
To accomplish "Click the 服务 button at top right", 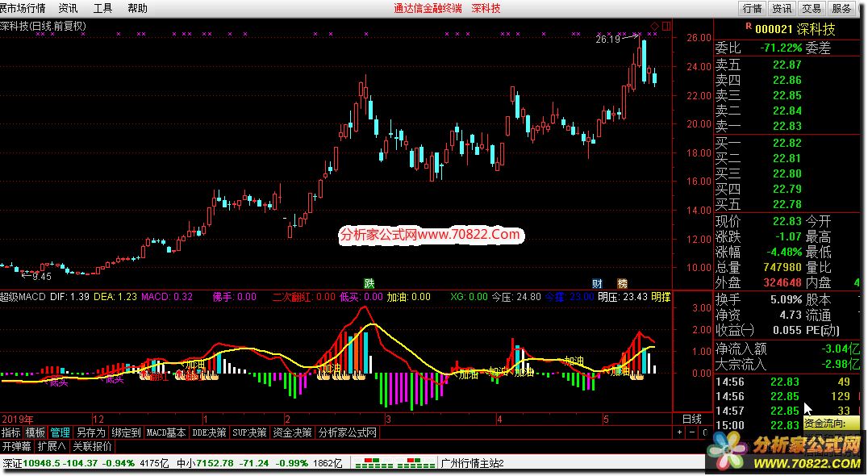I will [842, 8].
